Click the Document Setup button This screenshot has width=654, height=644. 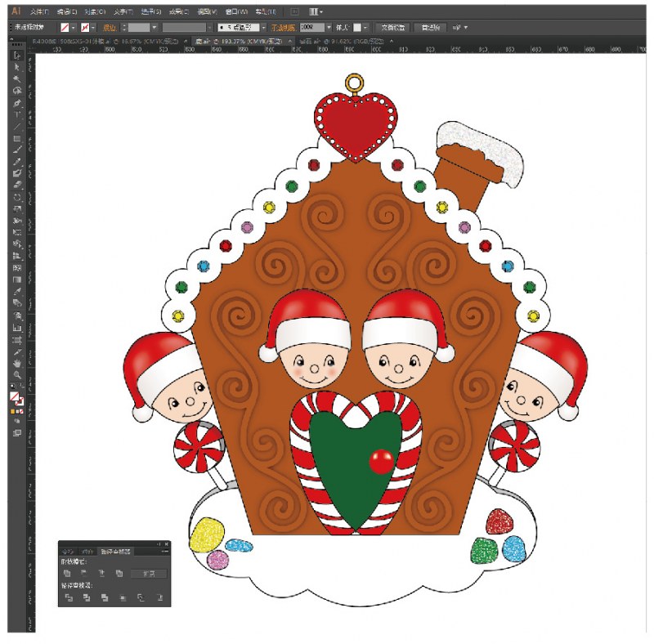click(x=393, y=27)
